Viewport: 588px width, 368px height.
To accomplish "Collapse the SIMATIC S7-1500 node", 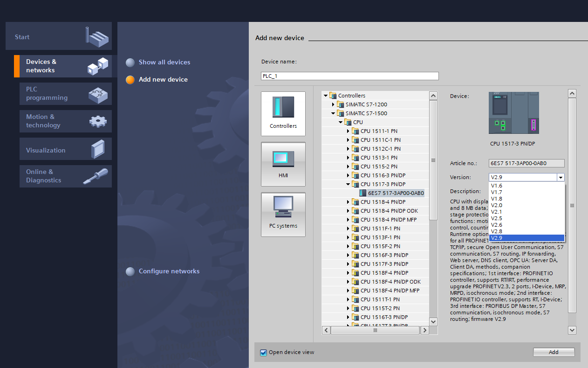I will (333, 113).
